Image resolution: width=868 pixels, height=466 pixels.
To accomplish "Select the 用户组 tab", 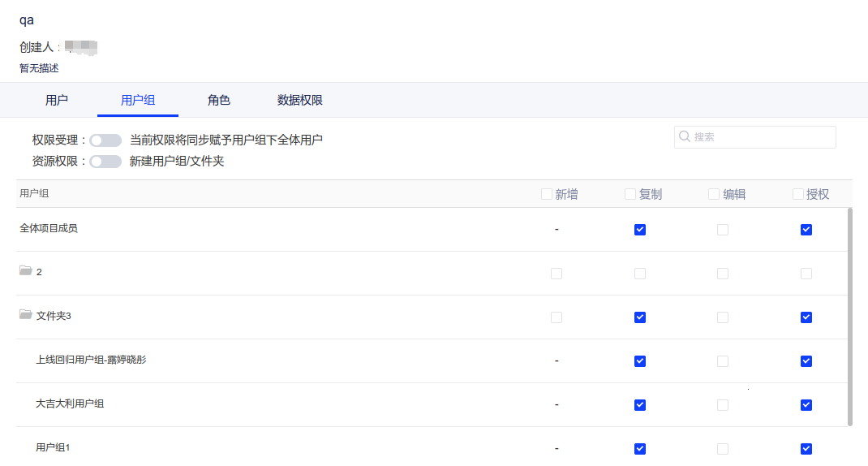I will point(138,101).
